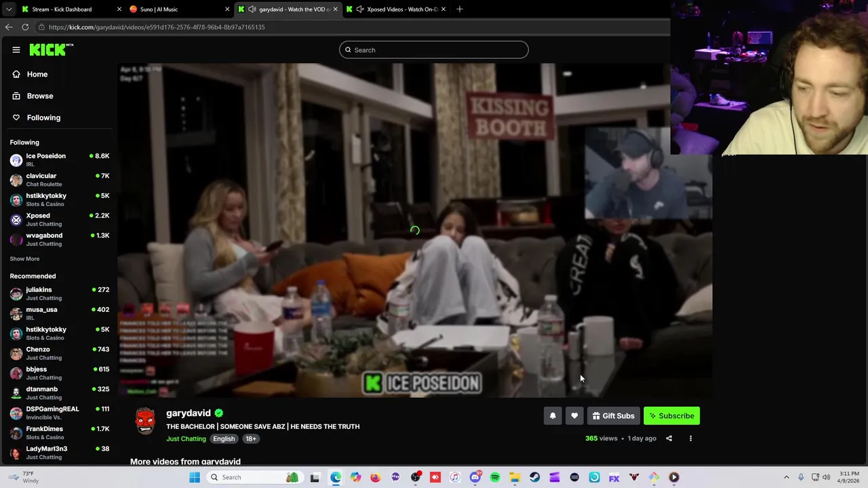Click Chenzo's avatar in Recommended
This screenshot has height=488, width=868.
pos(16,353)
